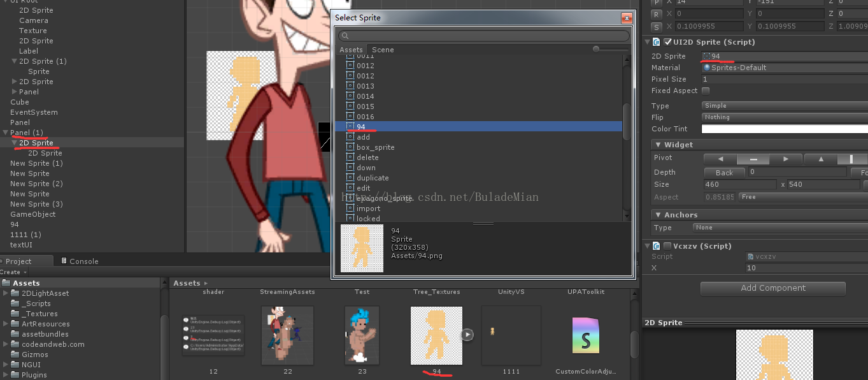Select scale S button in Transform
The height and width of the screenshot is (380, 868).
click(x=657, y=27)
